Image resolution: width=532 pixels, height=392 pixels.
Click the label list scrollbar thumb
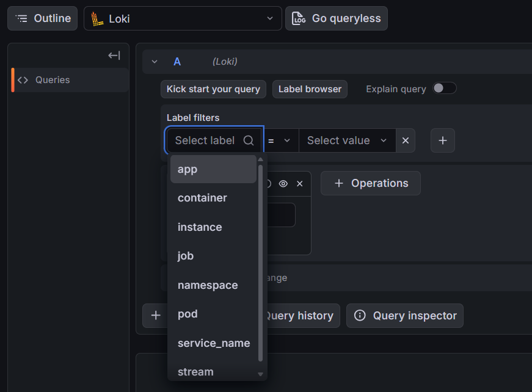coord(260,263)
